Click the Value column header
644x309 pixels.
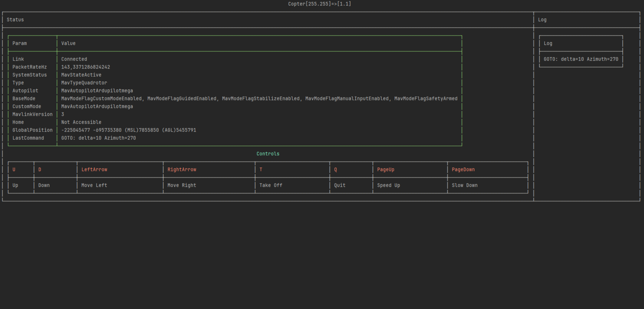coord(68,43)
